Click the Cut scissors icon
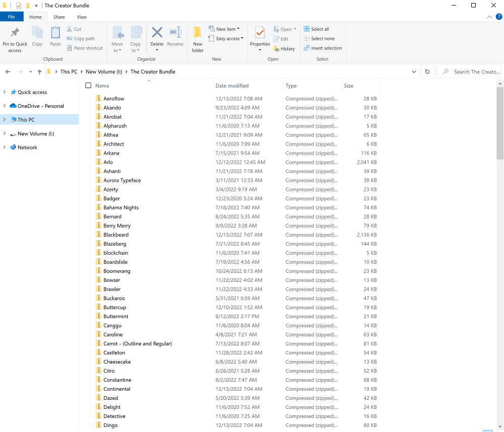Screen dimensions: 504x432 coord(70,29)
